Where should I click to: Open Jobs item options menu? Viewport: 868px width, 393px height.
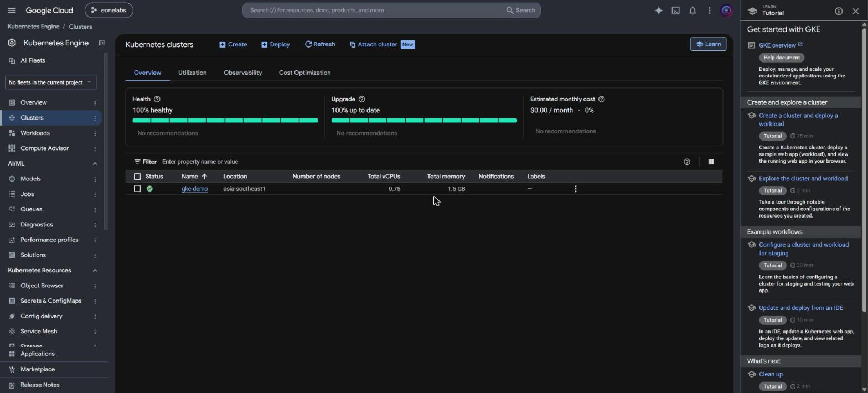(95, 194)
